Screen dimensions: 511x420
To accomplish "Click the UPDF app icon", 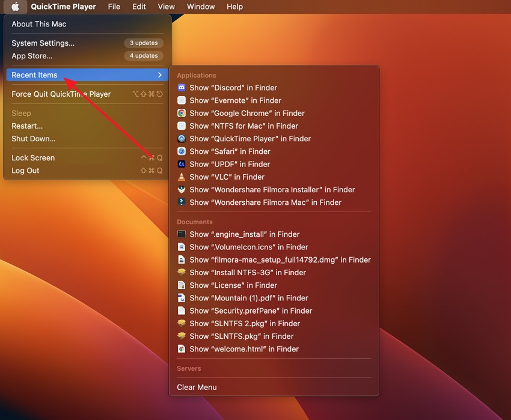I will tap(182, 164).
